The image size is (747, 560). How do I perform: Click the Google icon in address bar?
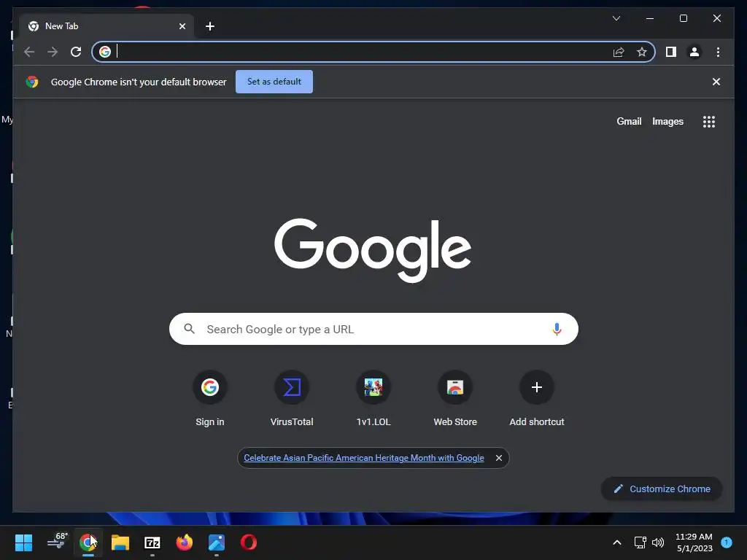[x=105, y=52]
